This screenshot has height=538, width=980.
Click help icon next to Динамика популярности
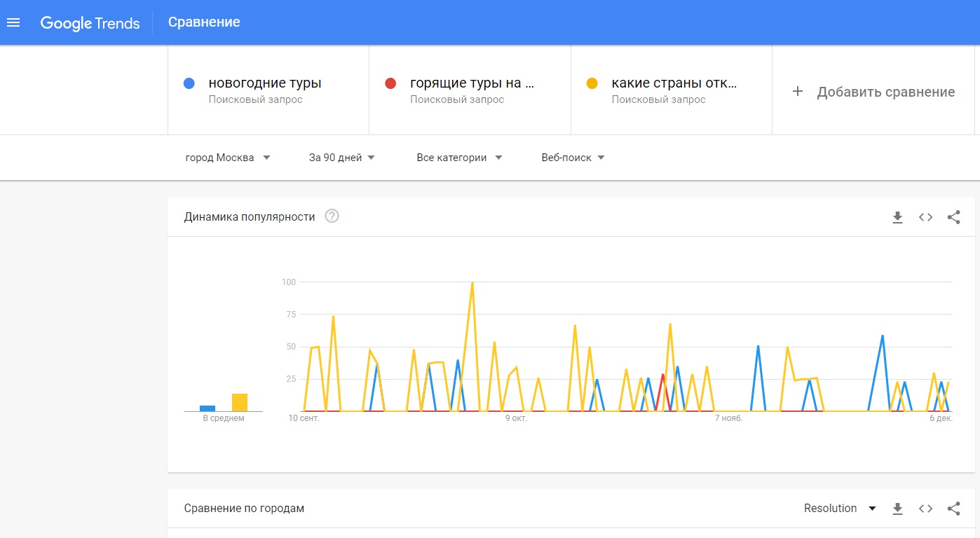(x=332, y=216)
